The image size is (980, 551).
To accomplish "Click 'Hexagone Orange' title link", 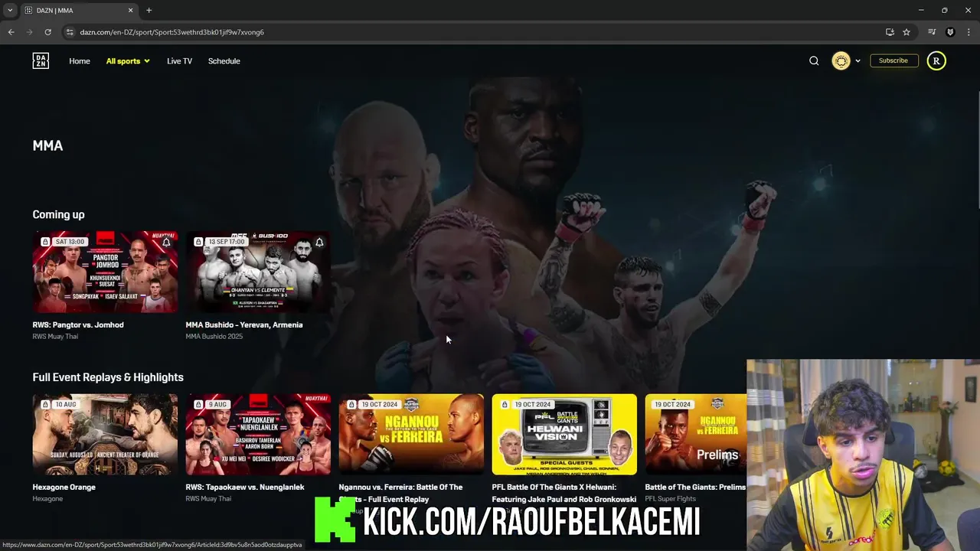I will 64,487.
